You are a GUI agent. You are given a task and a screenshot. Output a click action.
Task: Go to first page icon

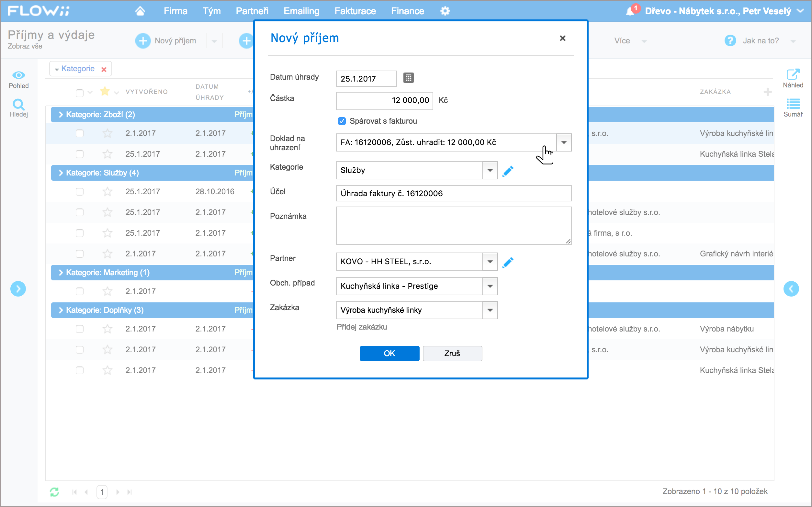pyautogui.click(x=74, y=492)
